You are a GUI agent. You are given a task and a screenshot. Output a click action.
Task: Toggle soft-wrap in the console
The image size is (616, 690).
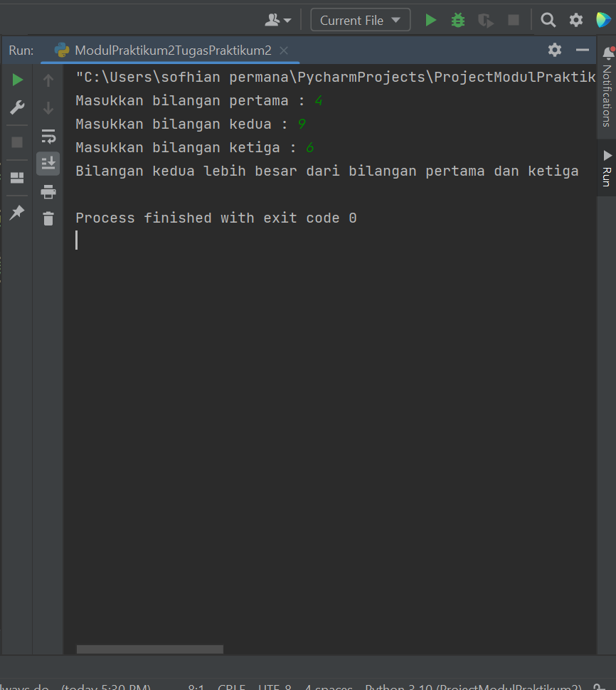pyautogui.click(x=48, y=136)
